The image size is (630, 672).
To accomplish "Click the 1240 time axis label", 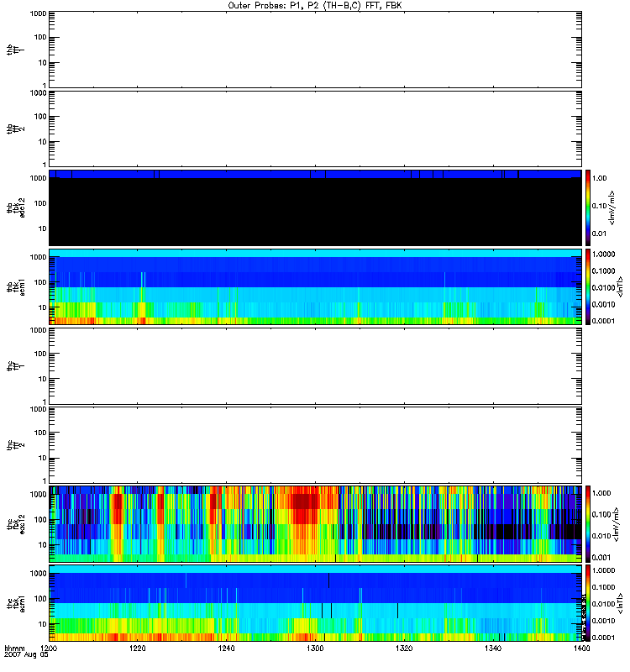I will coord(227,649).
